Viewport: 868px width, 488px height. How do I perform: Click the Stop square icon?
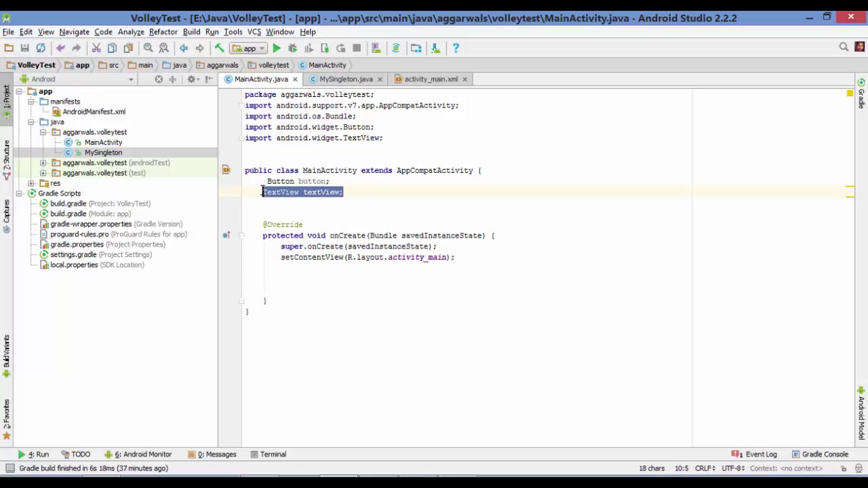coord(357,48)
